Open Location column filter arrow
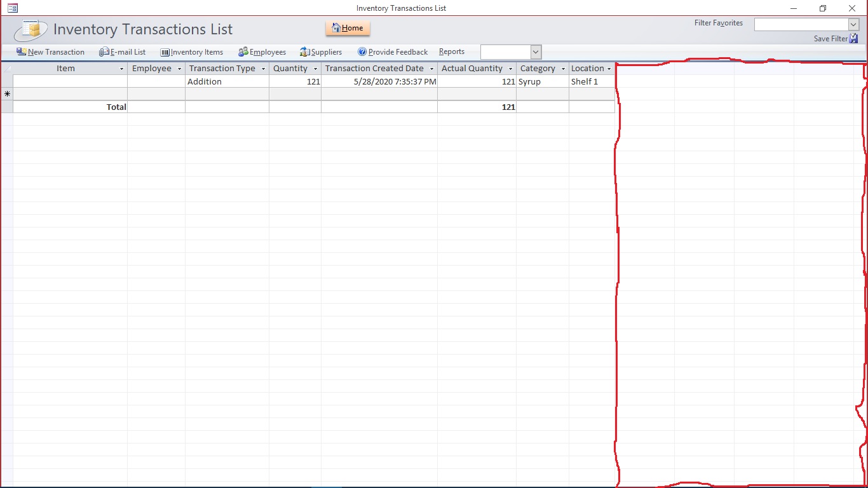This screenshot has height=488, width=868. tap(609, 69)
